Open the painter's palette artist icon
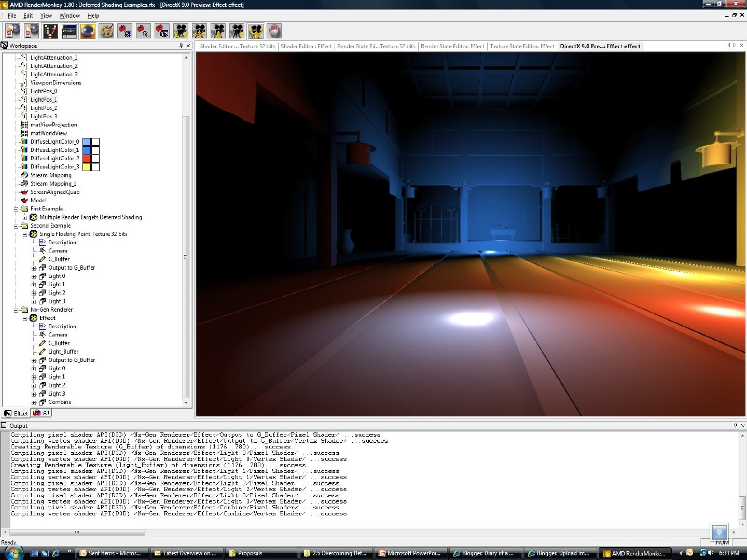The width and height of the screenshot is (747, 560). point(106,31)
